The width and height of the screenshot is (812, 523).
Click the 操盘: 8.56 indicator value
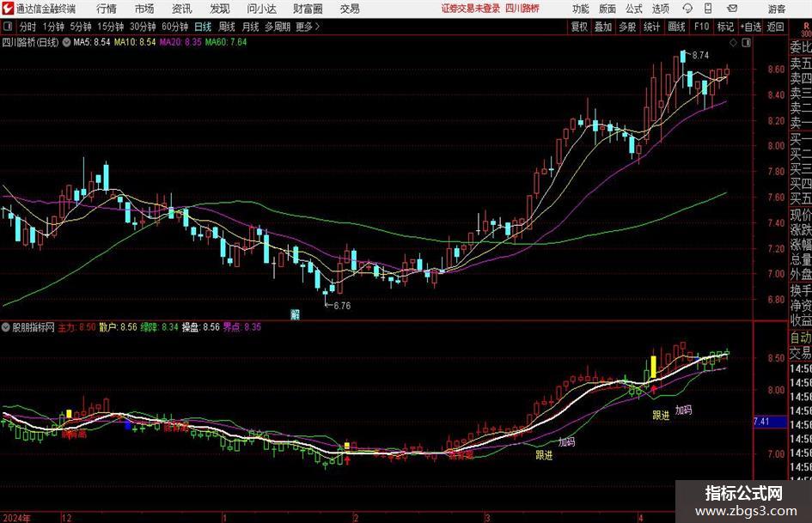201,327
